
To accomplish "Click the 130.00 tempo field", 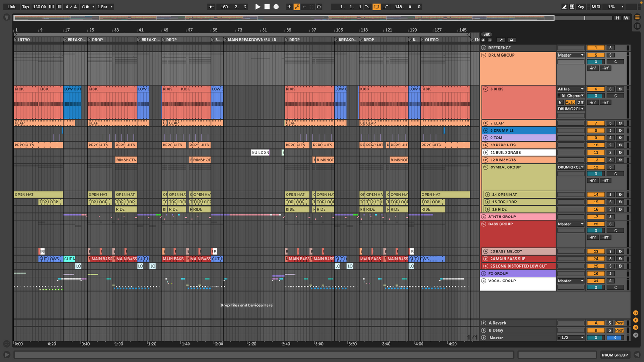I will pyautogui.click(x=39, y=7).
